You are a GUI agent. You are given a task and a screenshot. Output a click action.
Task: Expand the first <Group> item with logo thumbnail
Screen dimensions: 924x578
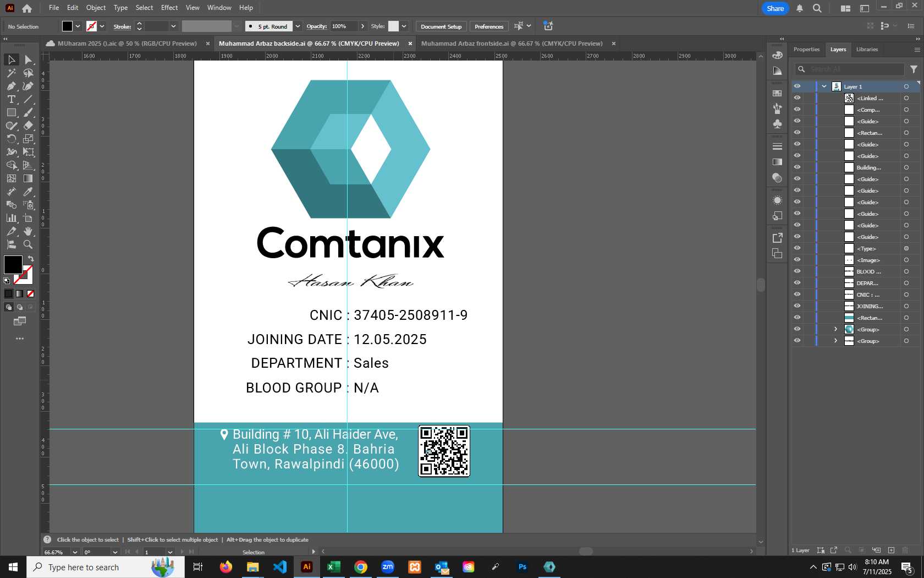coord(835,329)
